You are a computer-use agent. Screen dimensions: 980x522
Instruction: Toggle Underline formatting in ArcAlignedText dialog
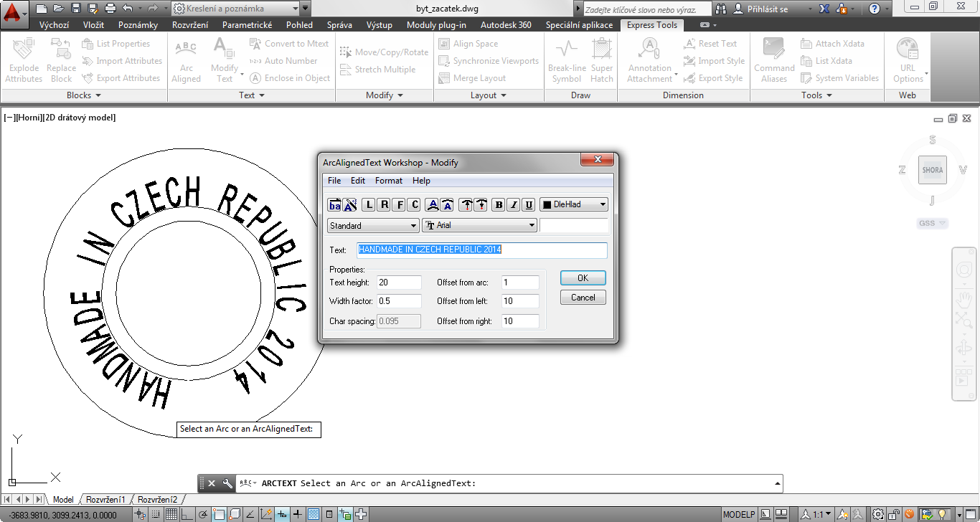pos(529,205)
